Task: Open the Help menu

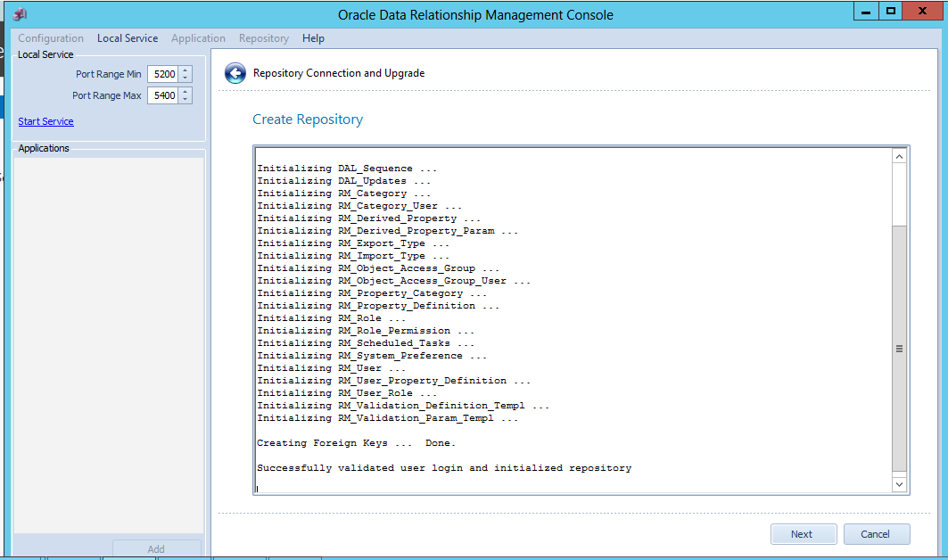Action: click(x=313, y=38)
